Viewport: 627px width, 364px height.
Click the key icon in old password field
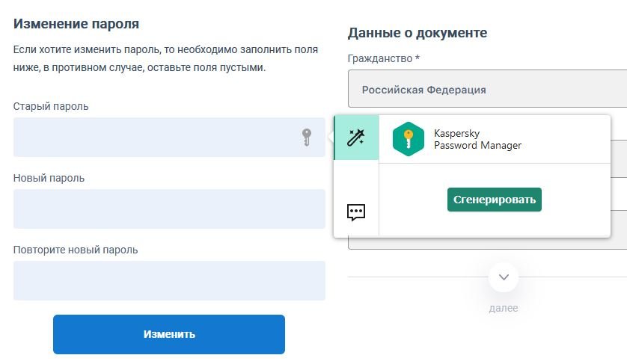306,137
